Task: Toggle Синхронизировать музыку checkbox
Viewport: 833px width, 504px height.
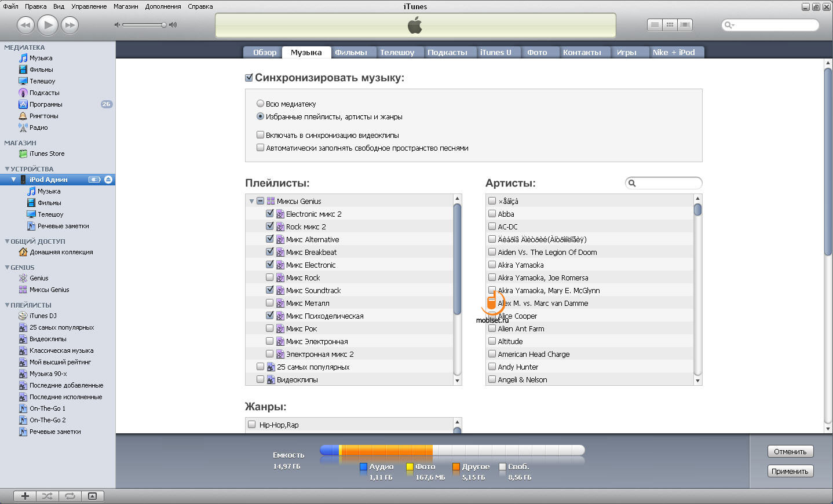Action: (x=249, y=78)
